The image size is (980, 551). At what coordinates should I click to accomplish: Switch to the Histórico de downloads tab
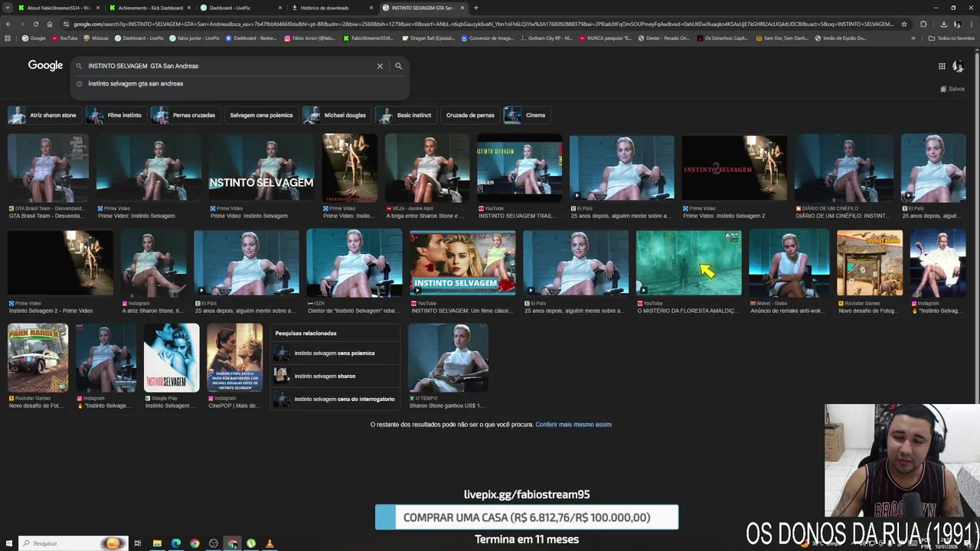click(332, 8)
